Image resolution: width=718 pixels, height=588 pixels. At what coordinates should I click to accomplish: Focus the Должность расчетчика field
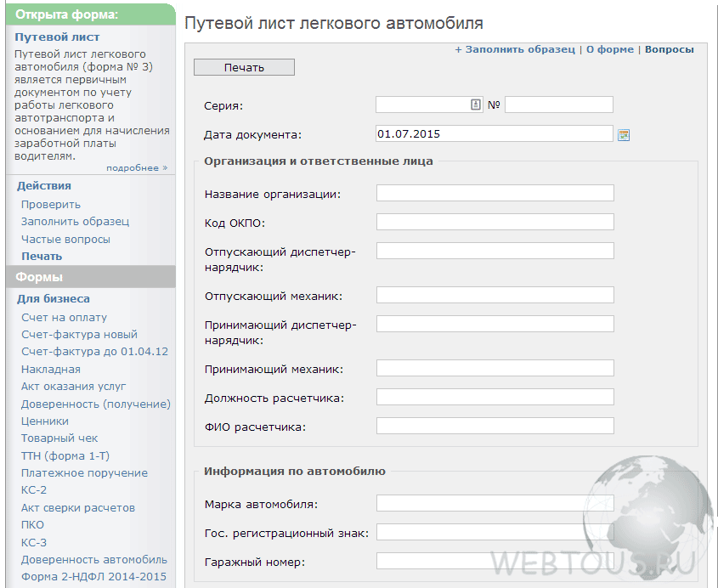(x=495, y=397)
